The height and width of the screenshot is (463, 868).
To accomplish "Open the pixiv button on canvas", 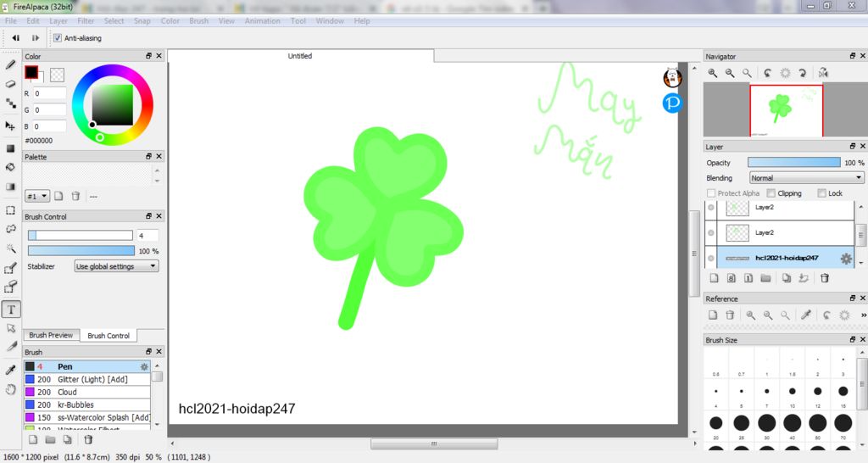I will (672, 103).
